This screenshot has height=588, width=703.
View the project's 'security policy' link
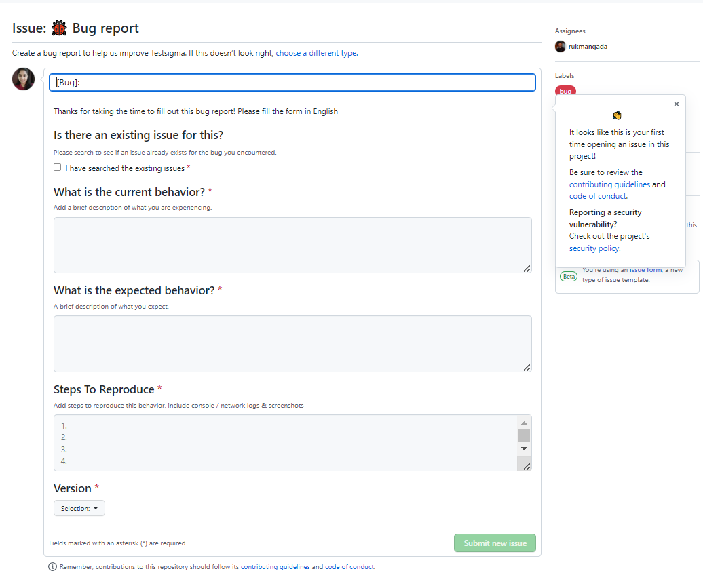[594, 248]
